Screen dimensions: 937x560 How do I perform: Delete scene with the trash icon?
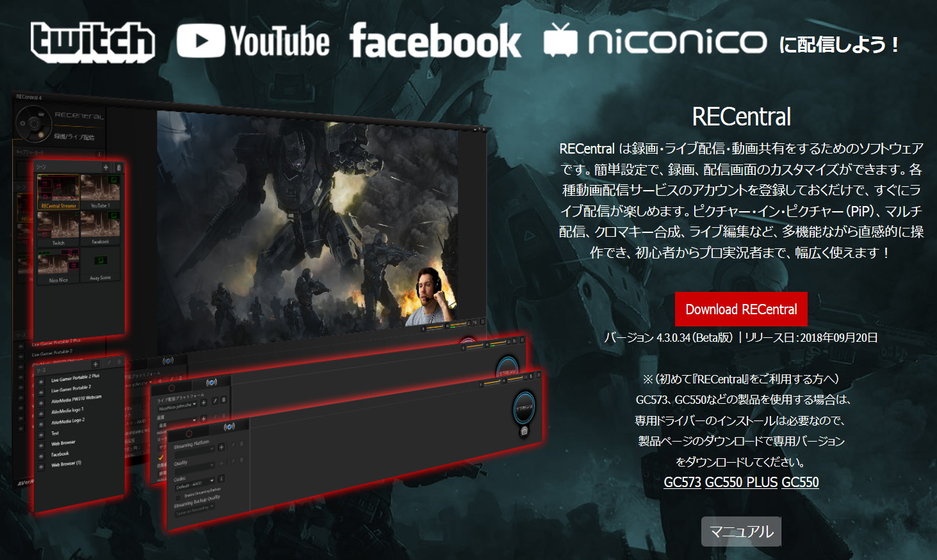118,167
